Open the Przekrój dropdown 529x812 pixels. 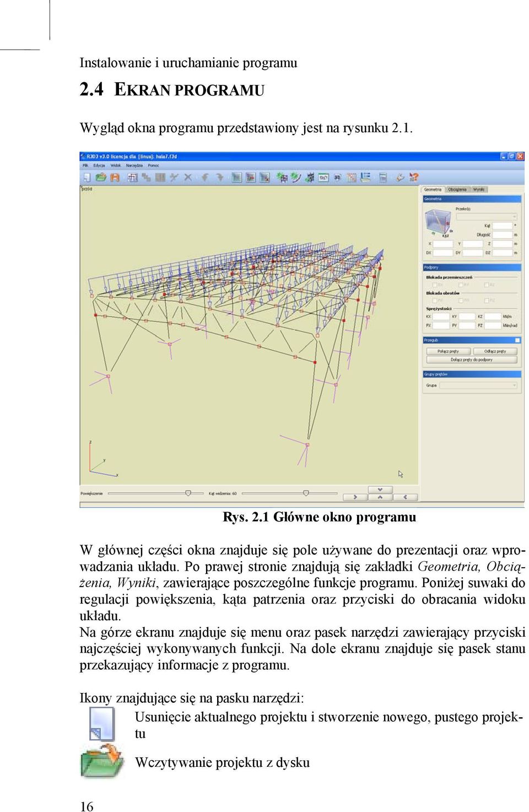tap(487, 217)
